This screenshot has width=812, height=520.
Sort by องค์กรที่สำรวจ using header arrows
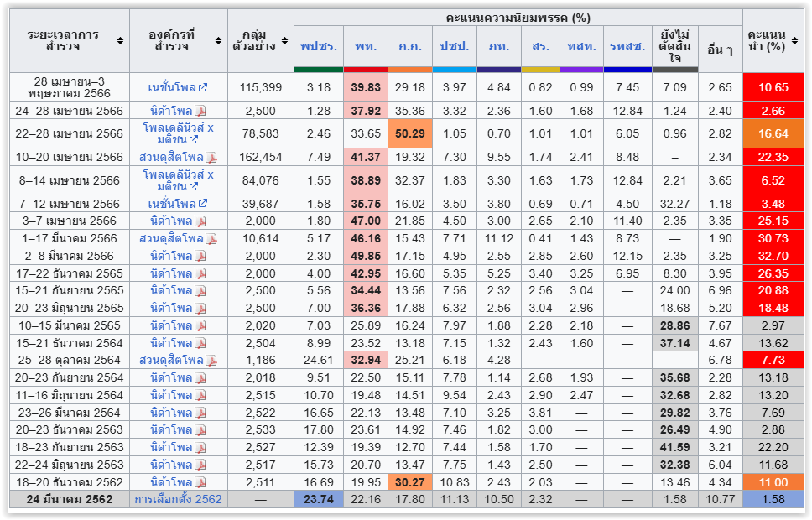tap(218, 40)
